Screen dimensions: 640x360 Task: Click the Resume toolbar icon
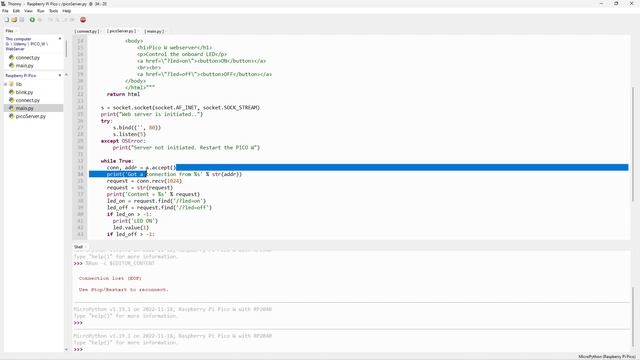72,20
